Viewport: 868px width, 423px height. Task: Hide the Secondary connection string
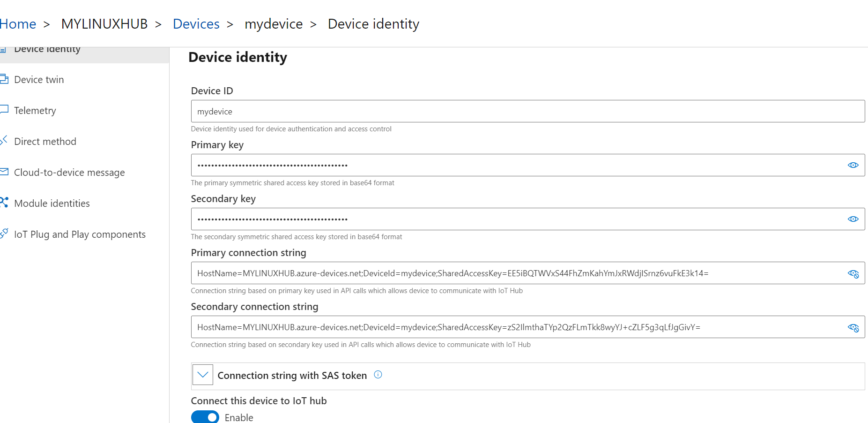pos(853,327)
